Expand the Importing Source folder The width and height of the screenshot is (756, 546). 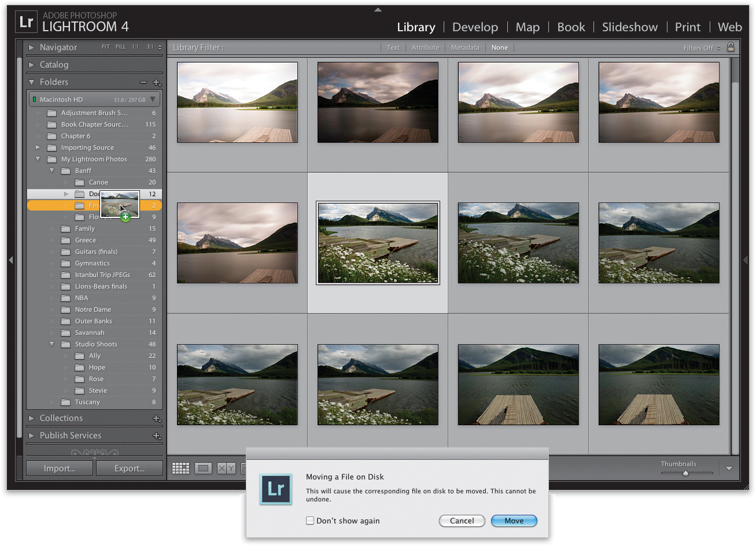coord(38,147)
